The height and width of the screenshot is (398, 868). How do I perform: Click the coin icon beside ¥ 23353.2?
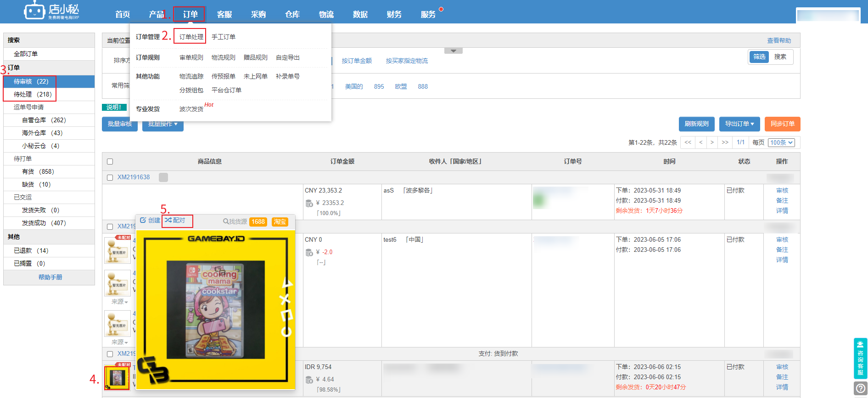point(309,203)
